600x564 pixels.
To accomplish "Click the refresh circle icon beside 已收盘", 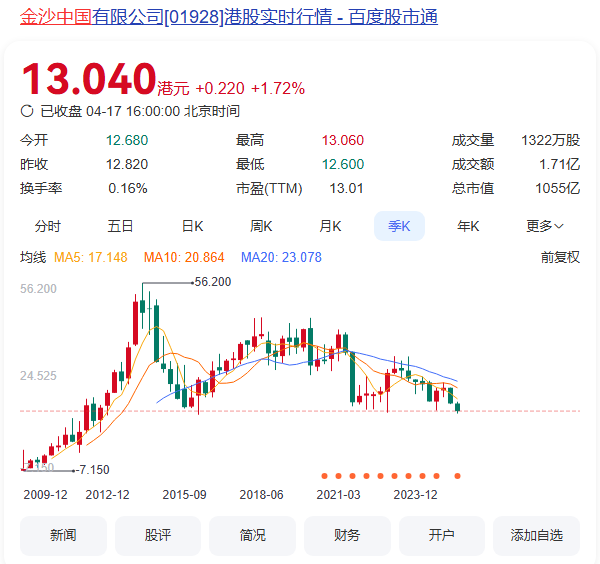I will click(x=27, y=111).
